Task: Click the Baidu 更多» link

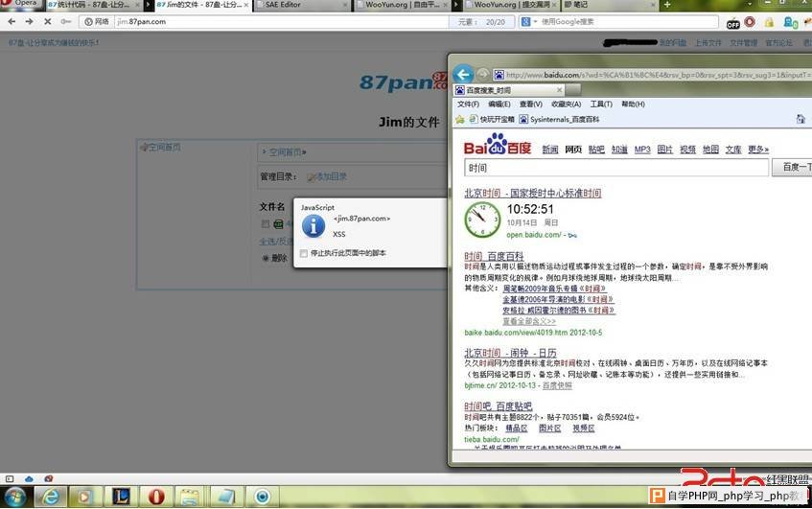Action: pos(758,150)
